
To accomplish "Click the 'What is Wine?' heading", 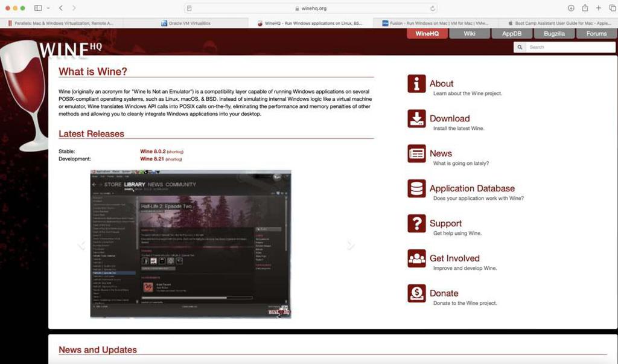I will [x=92, y=72].
